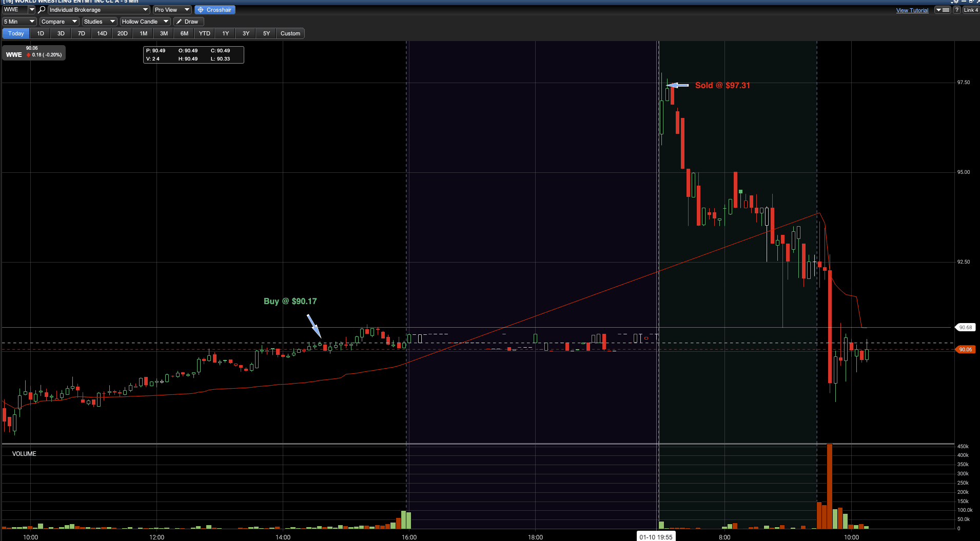The width and height of the screenshot is (980, 541).
Task: Click the 16:00 time axis label
Action: point(409,537)
